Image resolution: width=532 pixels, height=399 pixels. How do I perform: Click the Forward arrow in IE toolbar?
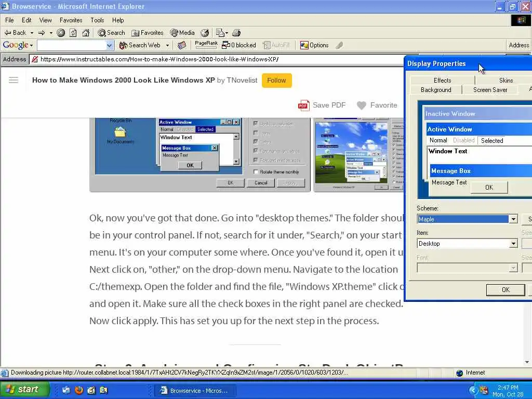pos(42,33)
